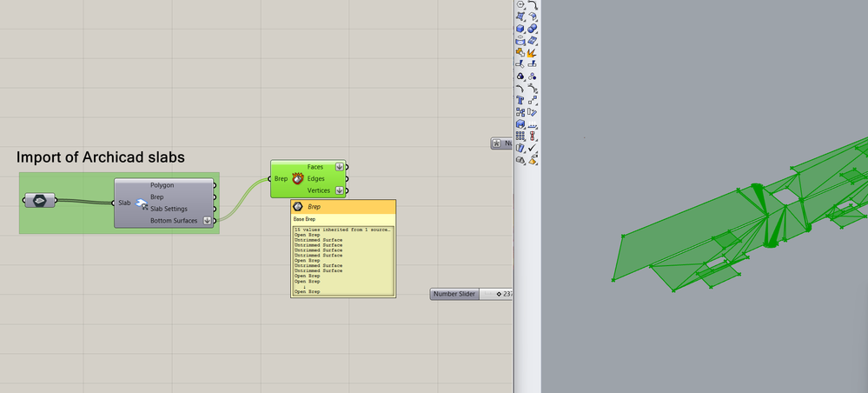Viewport: 868px width, 393px height.
Task: Click the Rectangular array grid icon
Action: point(520,136)
